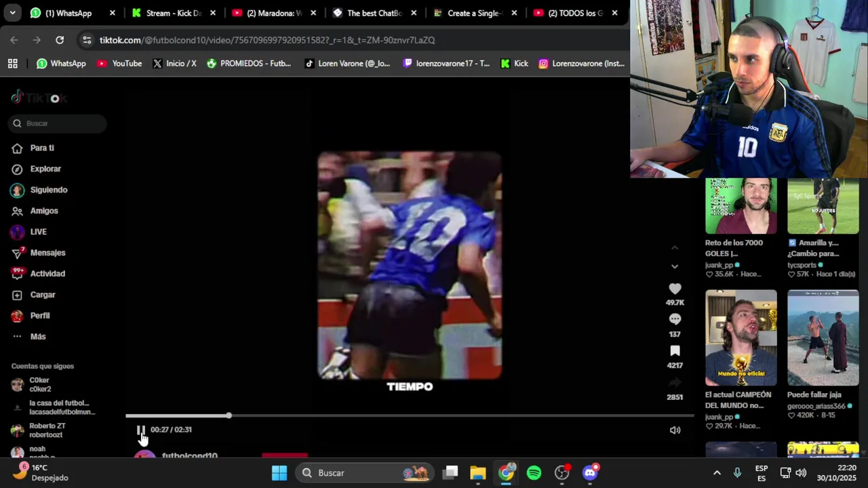
Task: Open Mensajes inbox
Action: click(47, 253)
